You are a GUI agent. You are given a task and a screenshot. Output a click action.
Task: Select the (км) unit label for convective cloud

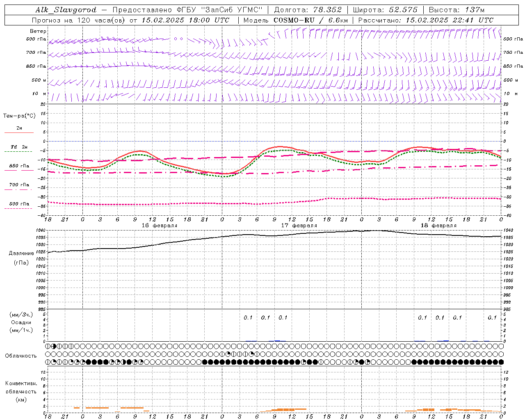tap(21, 399)
